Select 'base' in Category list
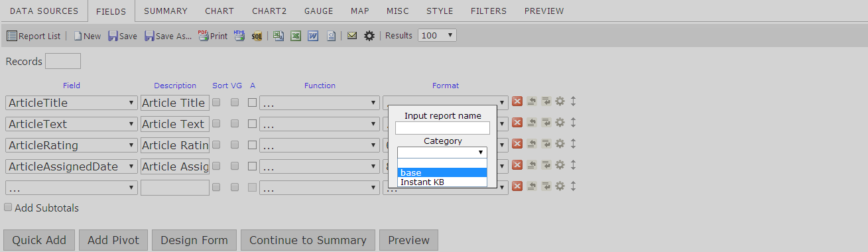 442,172
